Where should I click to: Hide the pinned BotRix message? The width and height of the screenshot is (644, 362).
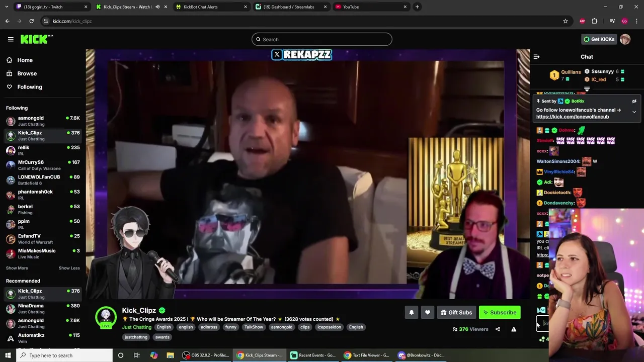[634, 101]
